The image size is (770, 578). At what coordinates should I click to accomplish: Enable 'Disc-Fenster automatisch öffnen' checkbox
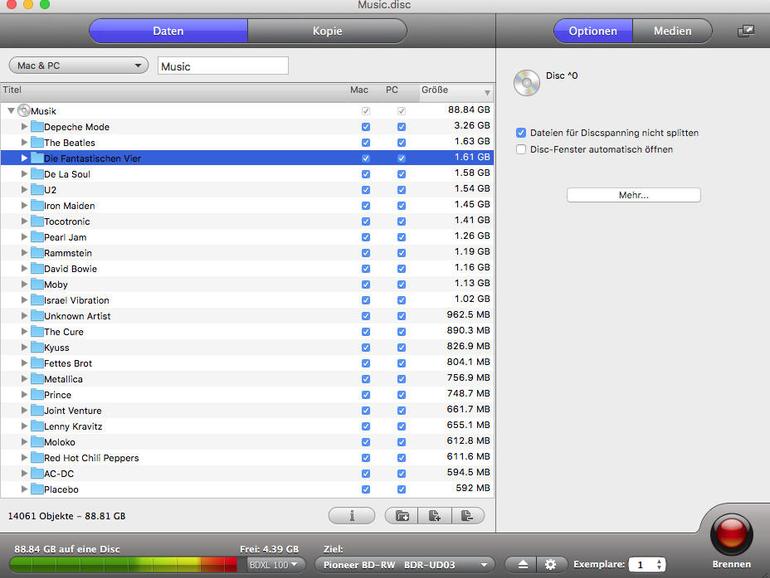[x=521, y=149]
